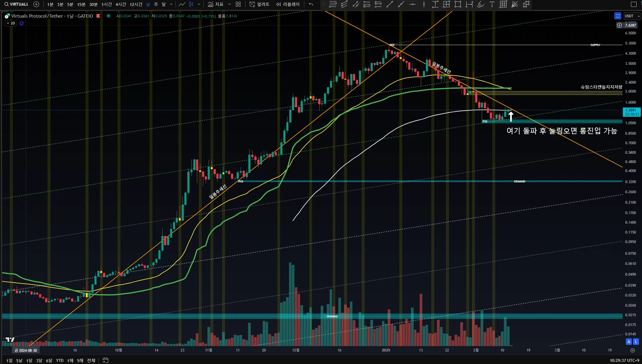The image size is (642, 364).
Task: Open the VIRTUALU symbol search
Action: click(16, 4)
